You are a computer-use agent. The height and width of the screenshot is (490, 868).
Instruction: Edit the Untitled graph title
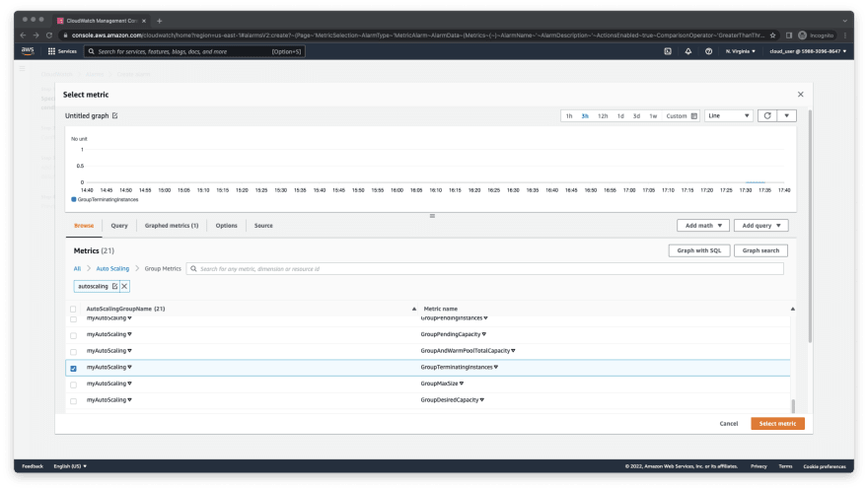[x=115, y=115]
